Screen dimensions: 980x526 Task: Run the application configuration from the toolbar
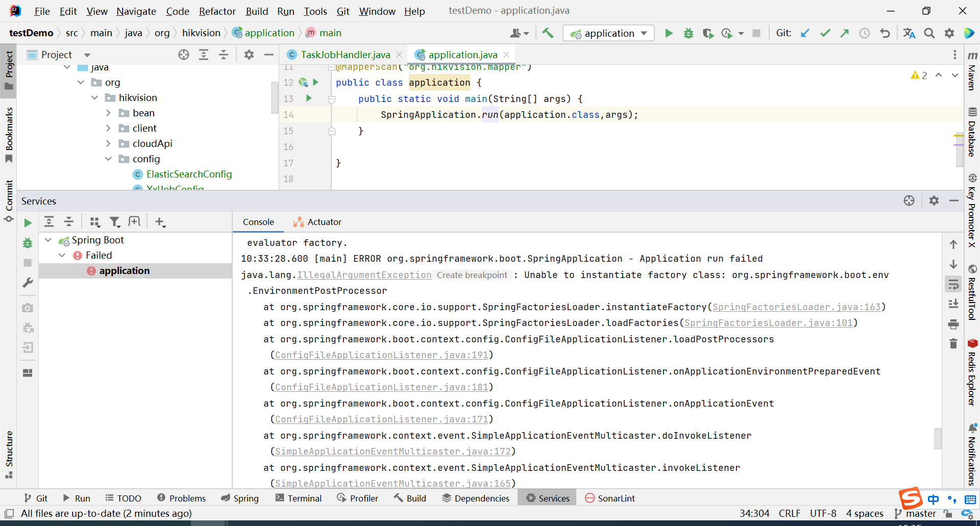(669, 33)
